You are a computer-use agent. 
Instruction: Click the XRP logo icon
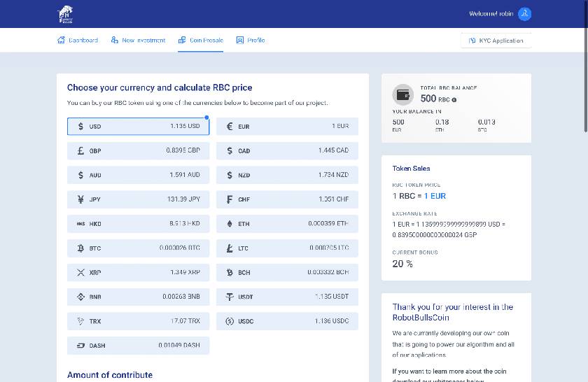pyautogui.click(x=80, y=272)
